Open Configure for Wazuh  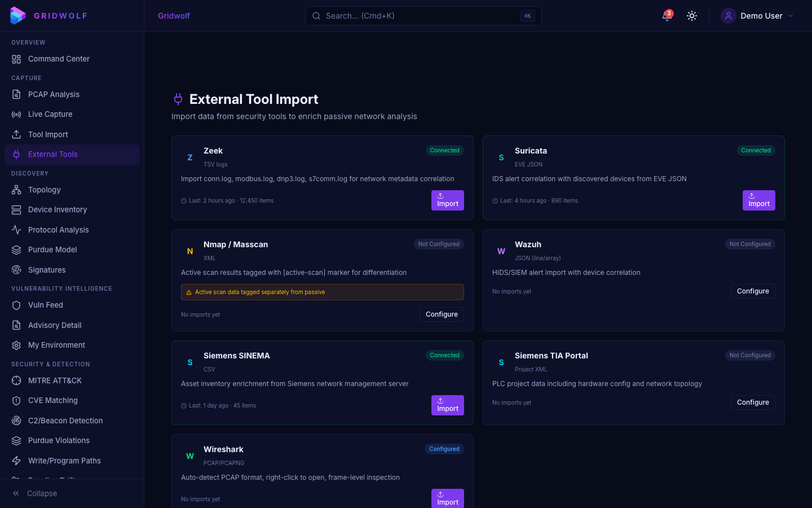click(x=753, y=291)
